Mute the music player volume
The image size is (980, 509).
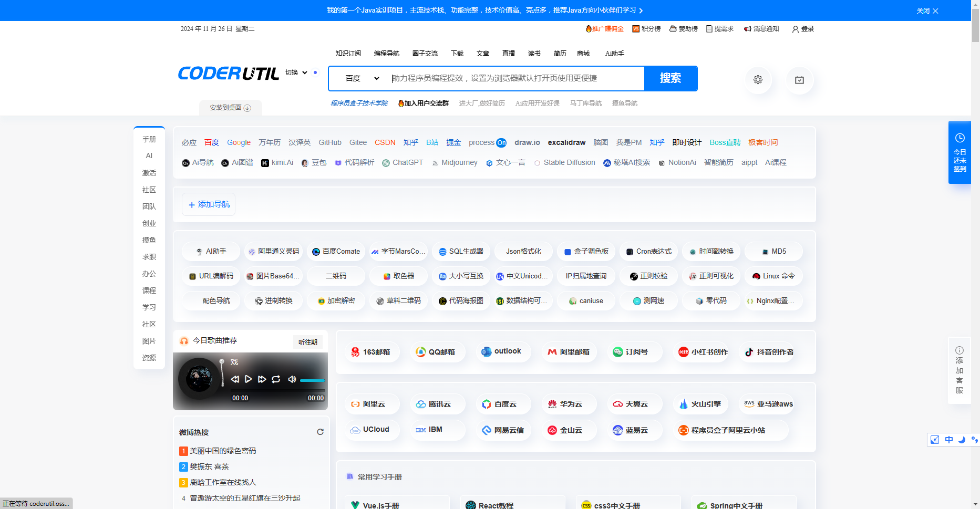[292, 379]
